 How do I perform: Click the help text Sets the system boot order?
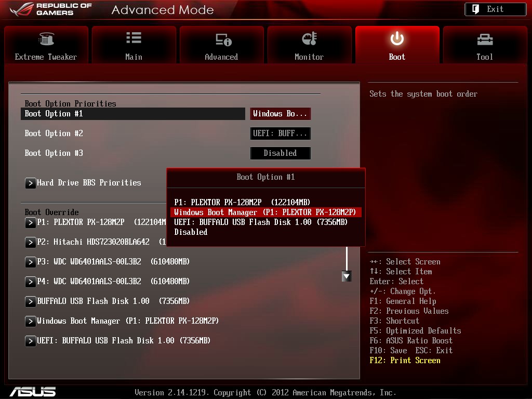click(423, 94)
